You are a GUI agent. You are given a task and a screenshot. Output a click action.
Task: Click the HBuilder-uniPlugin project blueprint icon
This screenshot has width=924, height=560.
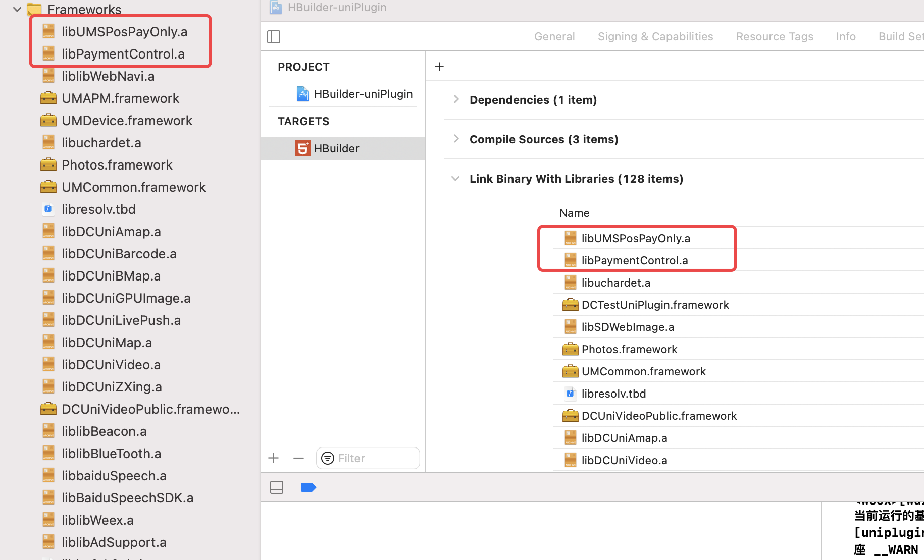click(303, 94)
